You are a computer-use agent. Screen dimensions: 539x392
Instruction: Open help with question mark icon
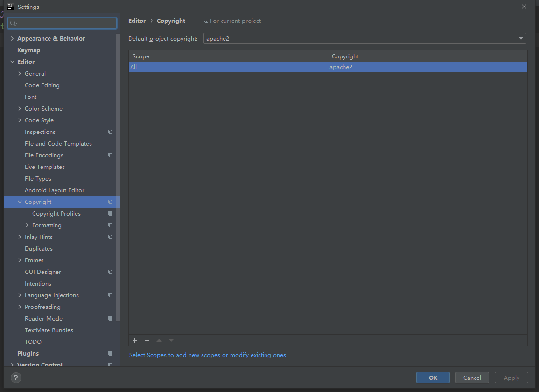[16, 378]
